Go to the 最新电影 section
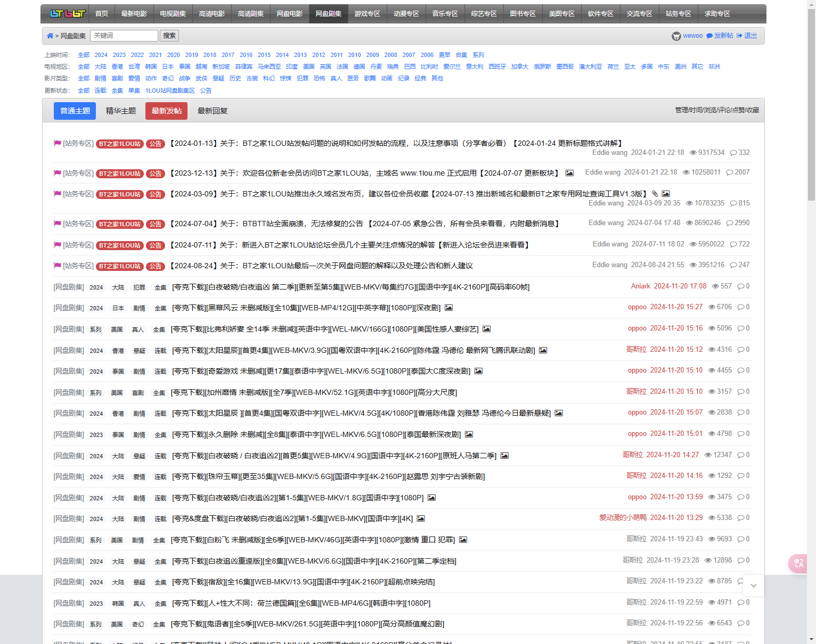Viewport: 816px width, 644px height. 134,14
